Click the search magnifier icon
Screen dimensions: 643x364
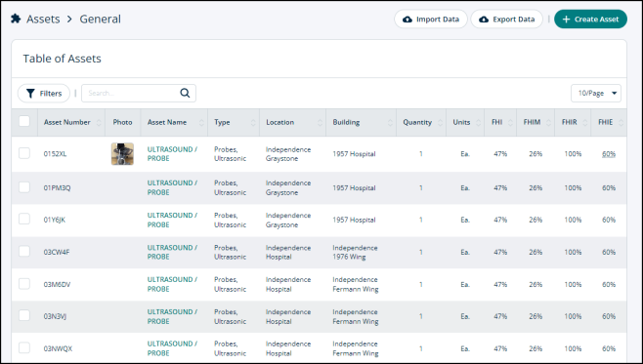pos(185,94)
